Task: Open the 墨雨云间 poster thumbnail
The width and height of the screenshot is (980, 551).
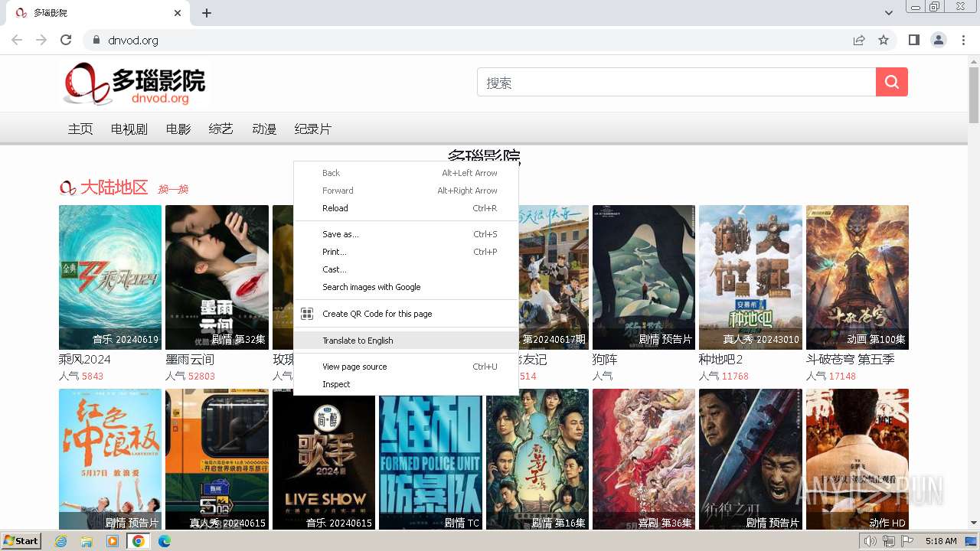Action: tap(217, 277)
